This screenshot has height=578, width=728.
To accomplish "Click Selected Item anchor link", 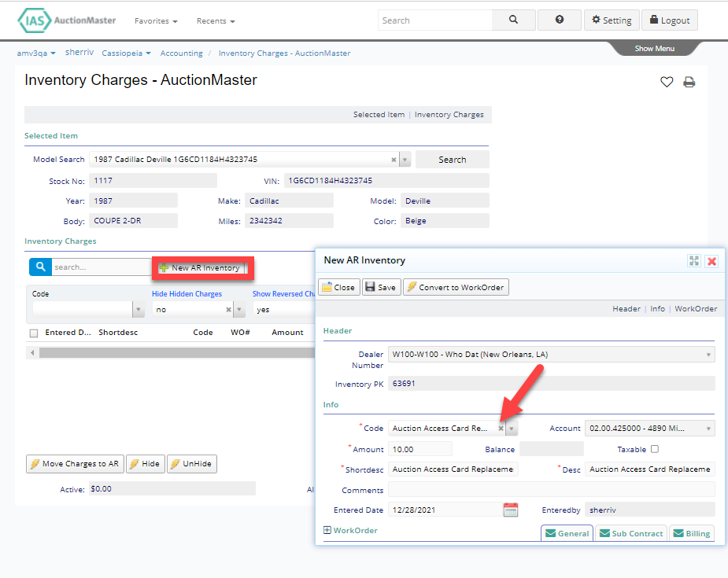I will point(379,115).
